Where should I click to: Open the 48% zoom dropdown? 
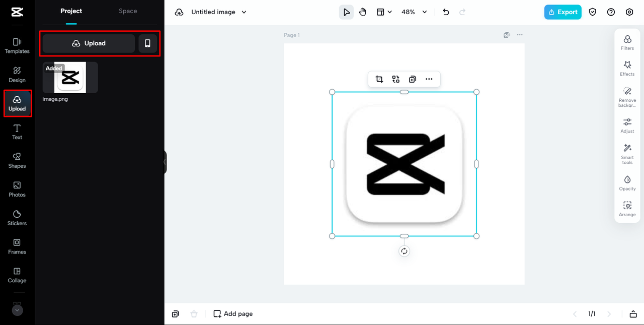coord(414,12)
